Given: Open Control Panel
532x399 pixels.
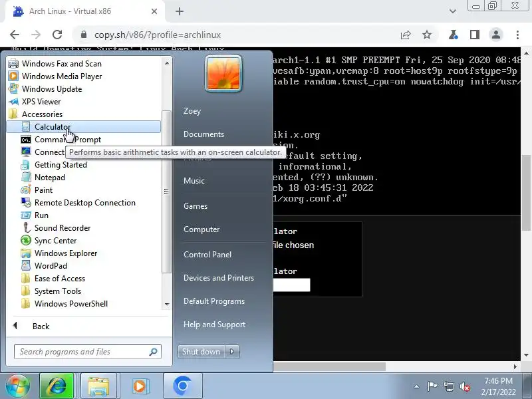Looking at the screenshot, I should tap(207, 255).
